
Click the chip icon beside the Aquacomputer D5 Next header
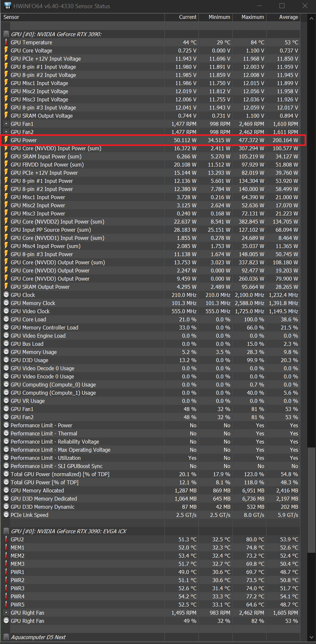pos(6,637)
